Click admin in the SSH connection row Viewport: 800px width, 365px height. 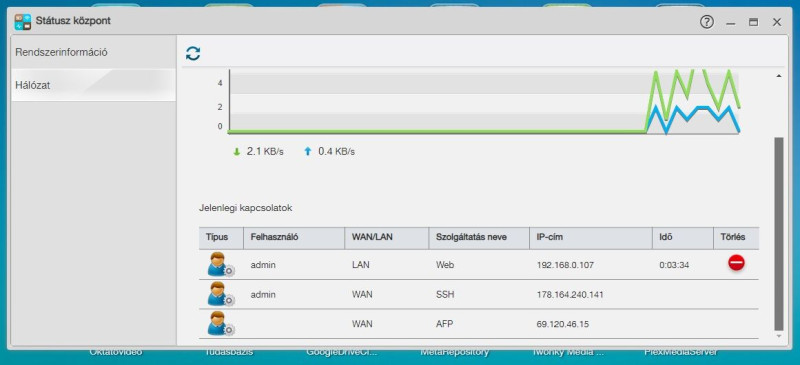coord(263,295)
